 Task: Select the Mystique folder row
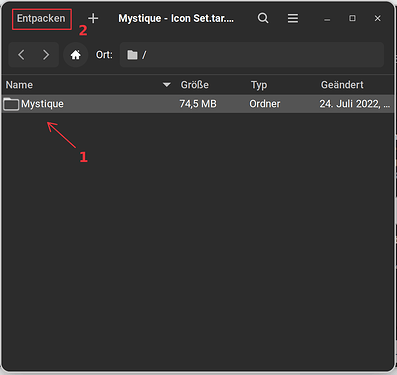pos(198,104)
